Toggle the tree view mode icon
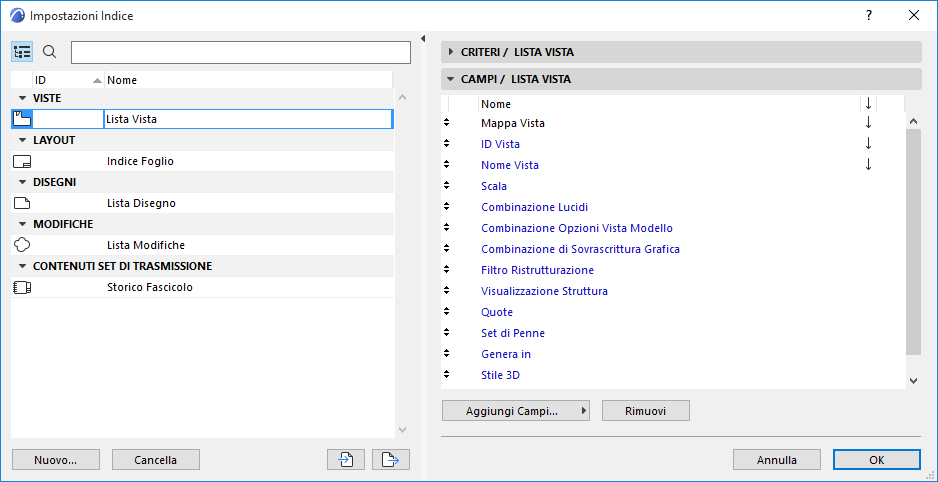 [x=22, y=52]
